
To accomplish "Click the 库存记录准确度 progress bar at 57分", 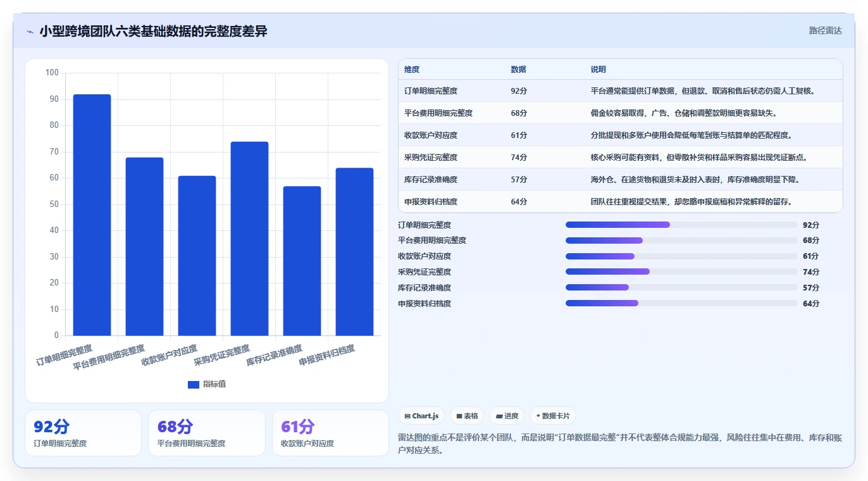I will click(x=681, y=287).
